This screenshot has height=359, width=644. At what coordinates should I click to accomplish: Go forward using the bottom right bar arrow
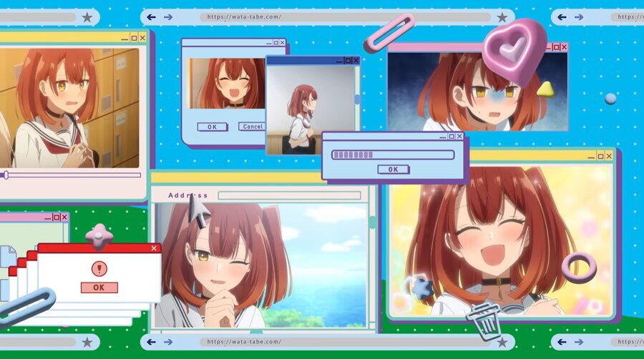[579, 342]
